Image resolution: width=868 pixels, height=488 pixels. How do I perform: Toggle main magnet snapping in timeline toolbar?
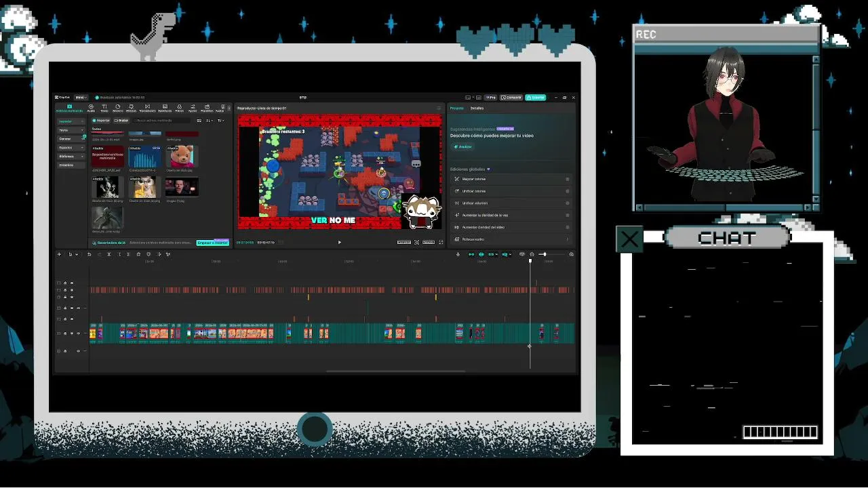[x=471, y=254]
